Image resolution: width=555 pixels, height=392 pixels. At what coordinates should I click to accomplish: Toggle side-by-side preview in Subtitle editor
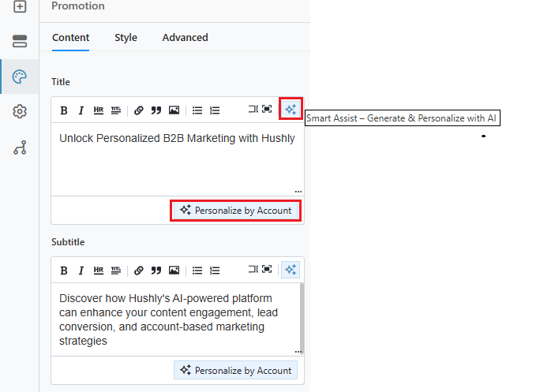pos(253,269)
